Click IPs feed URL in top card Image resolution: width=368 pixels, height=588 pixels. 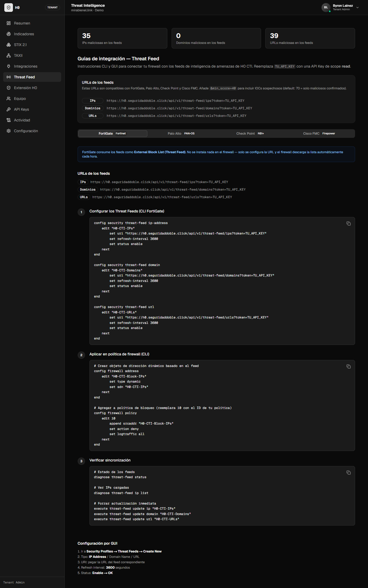click(175, 101)
